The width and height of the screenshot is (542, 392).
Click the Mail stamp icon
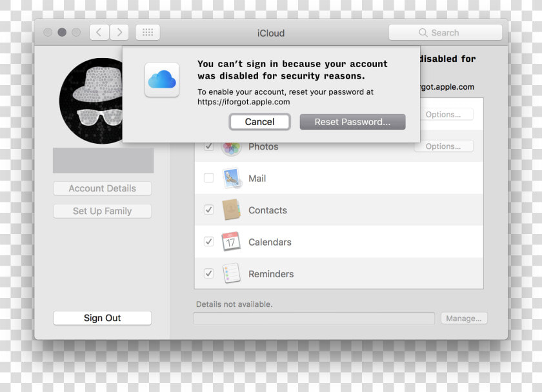(232, 178)
